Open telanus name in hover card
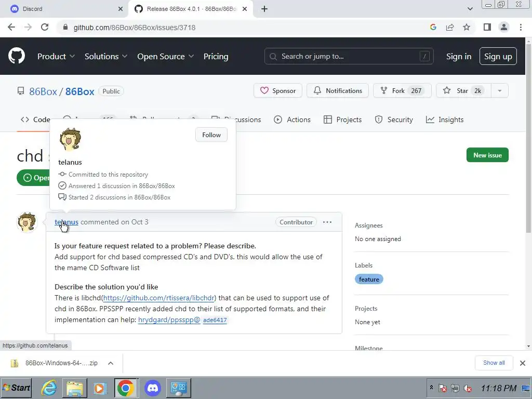Viewport: 532px width, 399px height. click(70, 162)
